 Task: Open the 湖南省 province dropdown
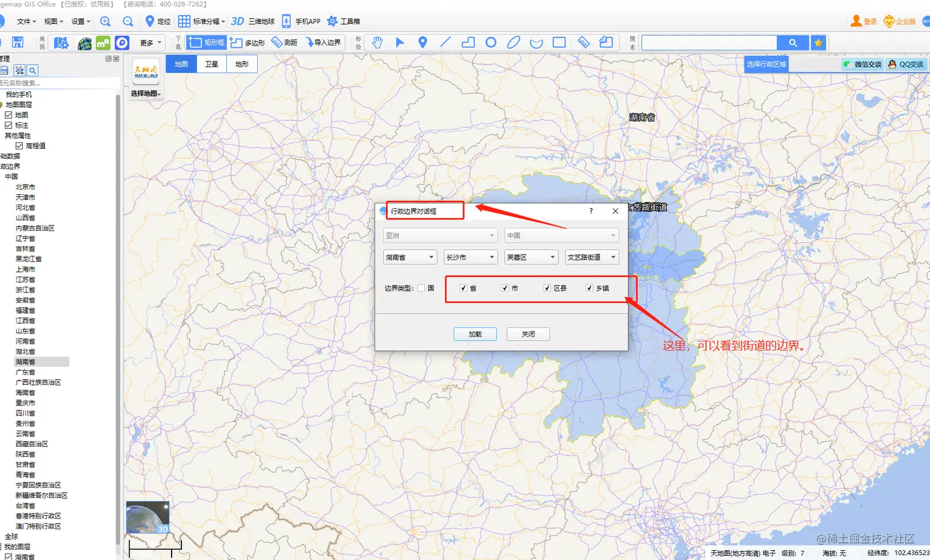tap(410, 257)
